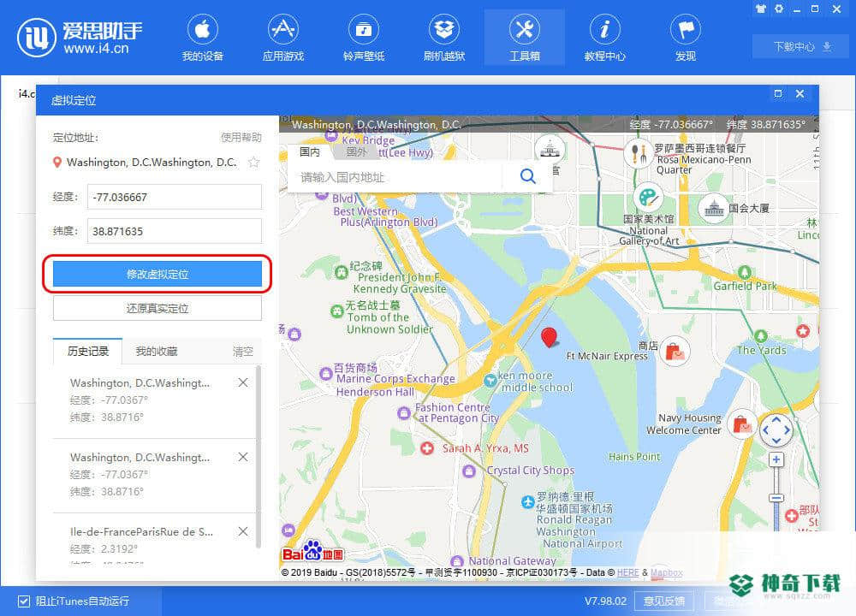The height and width of the screenshot is (616, 856).
Task: Click Navy Housing Welcome Center shop marker
Action: [742, 423]
